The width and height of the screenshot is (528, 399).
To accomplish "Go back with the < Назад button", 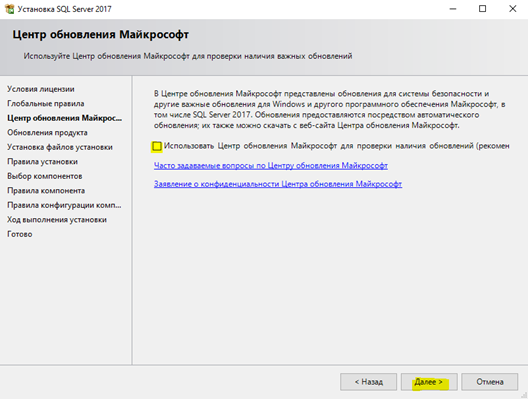I will 368,382.
